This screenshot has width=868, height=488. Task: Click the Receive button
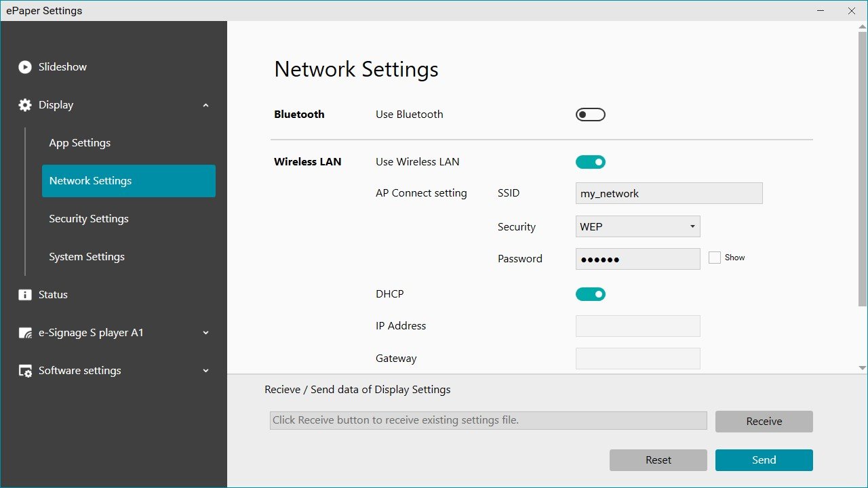point(764,421)
